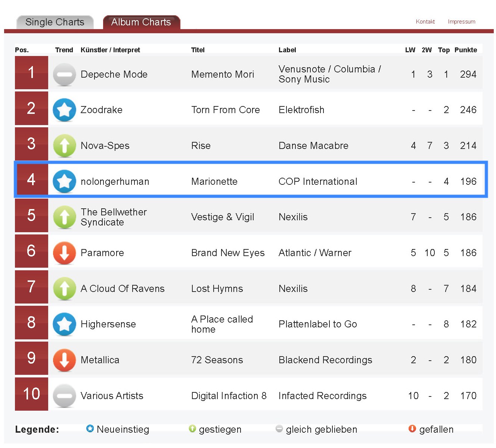Click the green rising arrow for A Cloud Of Ravens
496x448 pixels.
64,289
